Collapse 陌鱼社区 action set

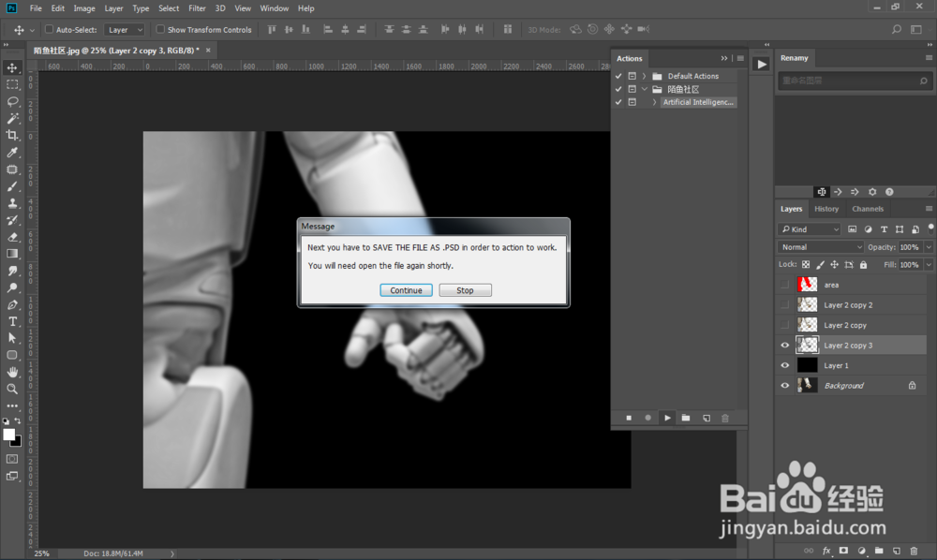[645, 89]
